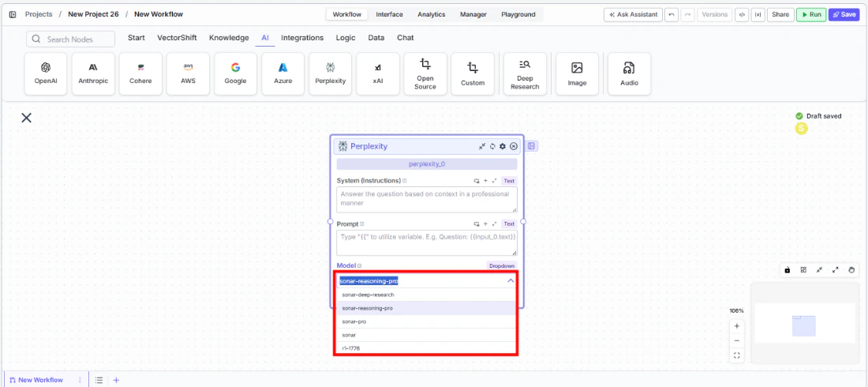The image size is (868, 387).
Task: Click in the Search Nodes field
Action: tap(70, 39)
